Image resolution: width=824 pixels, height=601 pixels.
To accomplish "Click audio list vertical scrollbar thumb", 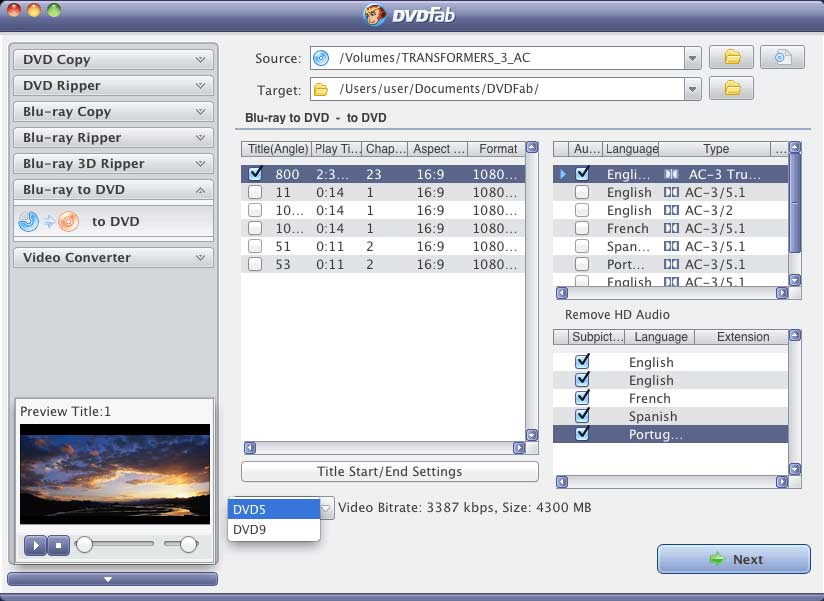I will (x=795, y=202).
